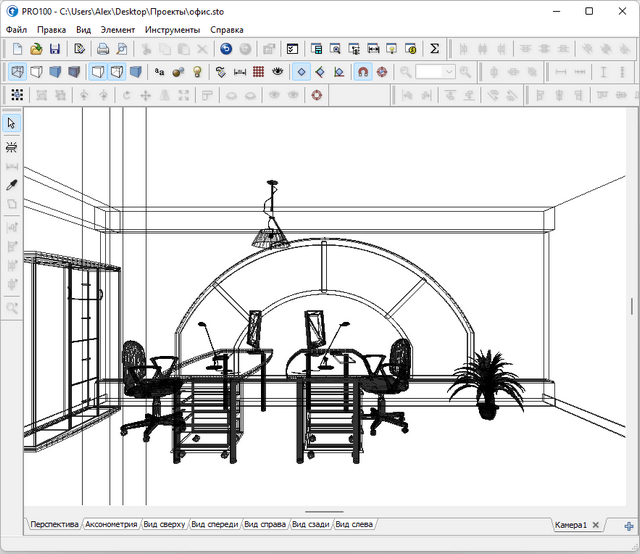The image size is (640, 554).
Task: Toggle the eye visibility icon in toolbar
Action: [277, 72]
